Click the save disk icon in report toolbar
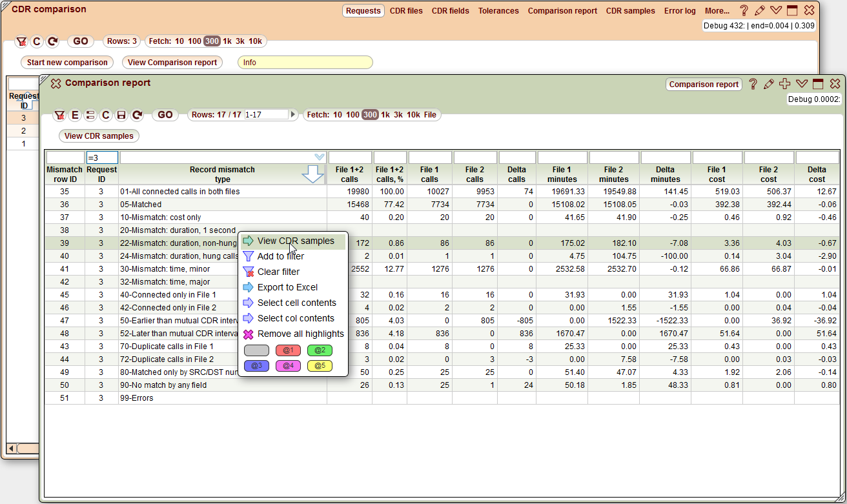847x504 pixels. click(121, 115)
